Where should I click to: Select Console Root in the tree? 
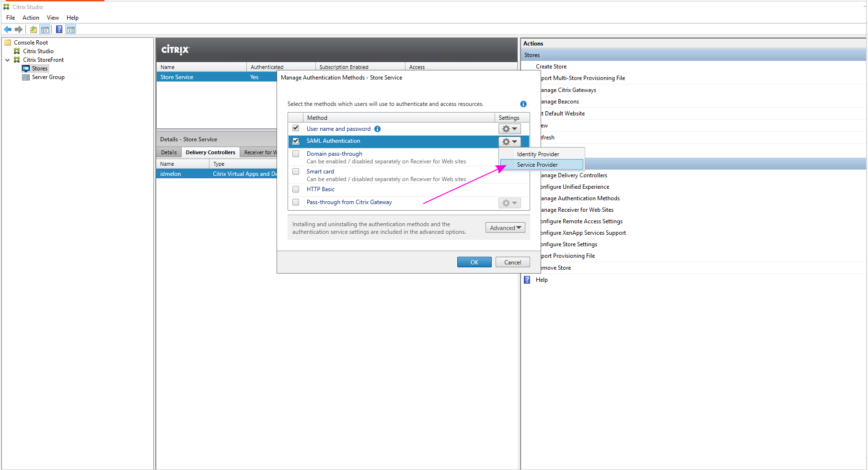click(31, 43)
